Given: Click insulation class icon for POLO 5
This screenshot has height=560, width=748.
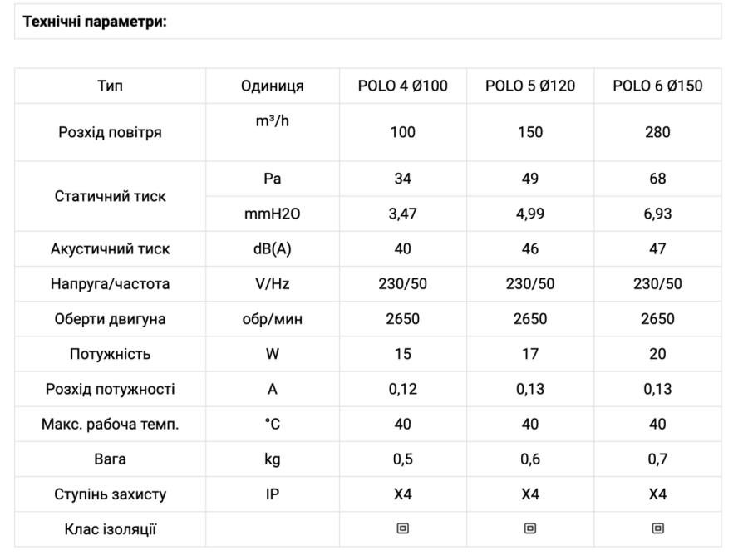Looking at the screenshot, I should point(530,528).
